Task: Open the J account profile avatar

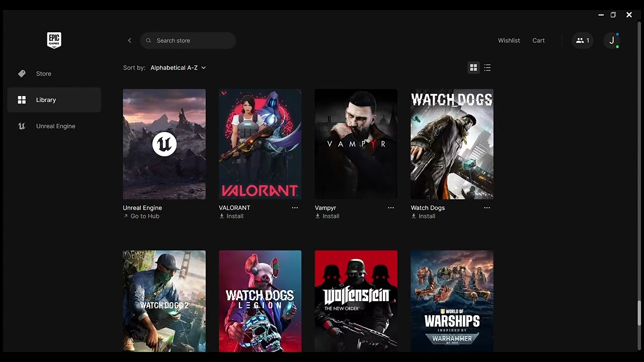Action: tap(611, 40)
